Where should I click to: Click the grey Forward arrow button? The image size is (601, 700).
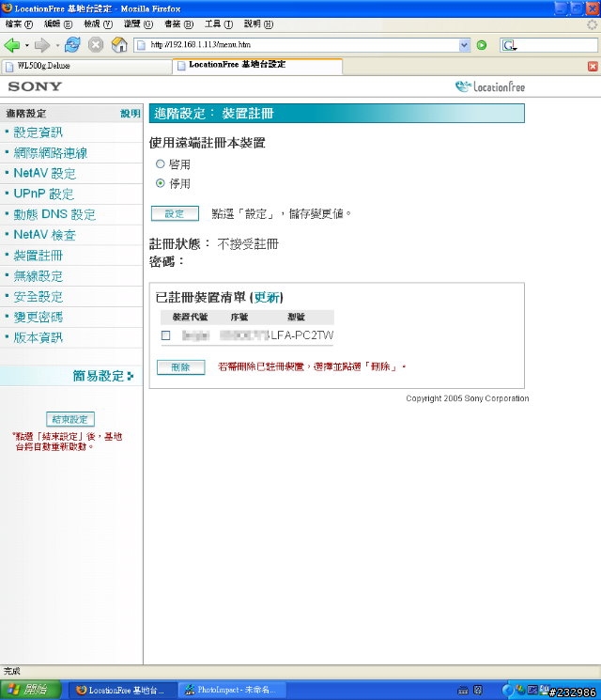(x=42, y=45)
